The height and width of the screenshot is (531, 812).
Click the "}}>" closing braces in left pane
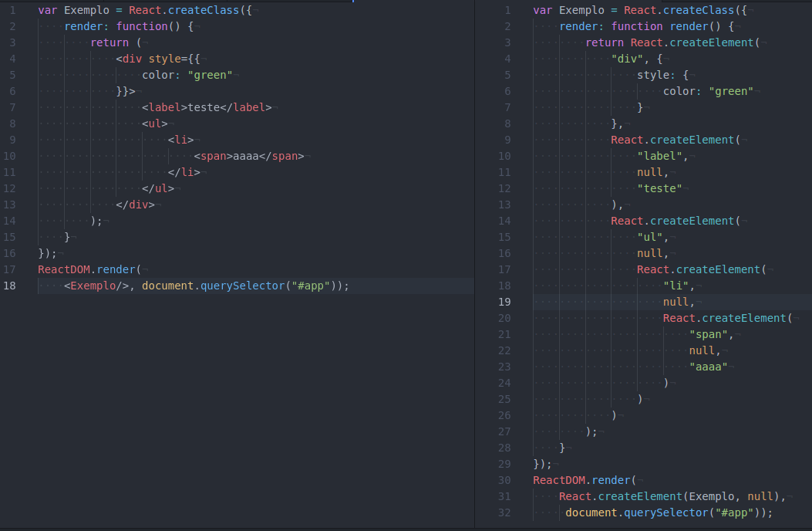pyautogui.click(x=126, y=91)
